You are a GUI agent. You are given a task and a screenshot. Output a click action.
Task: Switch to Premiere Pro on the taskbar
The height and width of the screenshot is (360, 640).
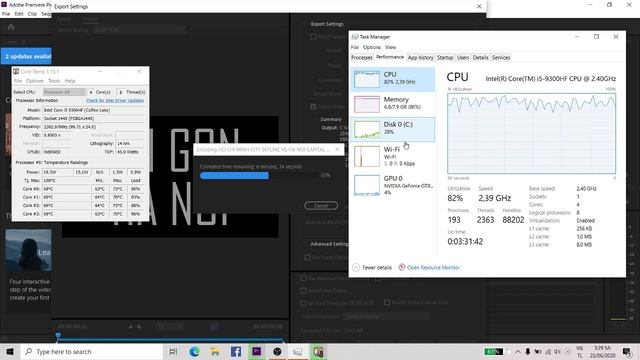(256, 351)
